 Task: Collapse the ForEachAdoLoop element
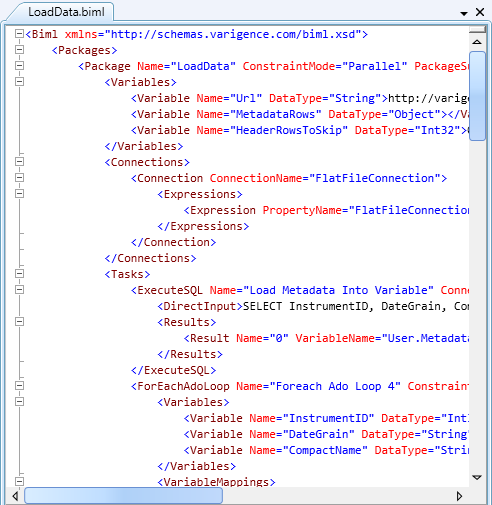(20, 386)
